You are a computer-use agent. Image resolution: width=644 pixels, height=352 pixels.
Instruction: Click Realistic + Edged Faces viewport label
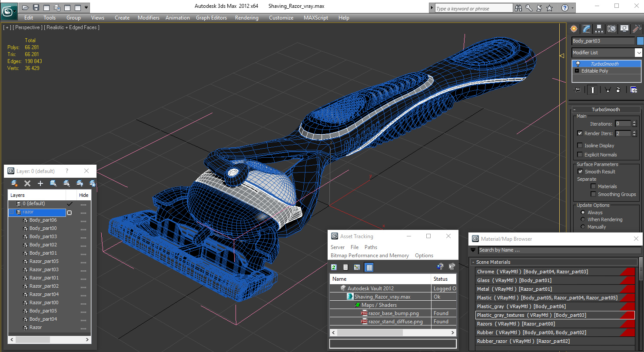72,27
